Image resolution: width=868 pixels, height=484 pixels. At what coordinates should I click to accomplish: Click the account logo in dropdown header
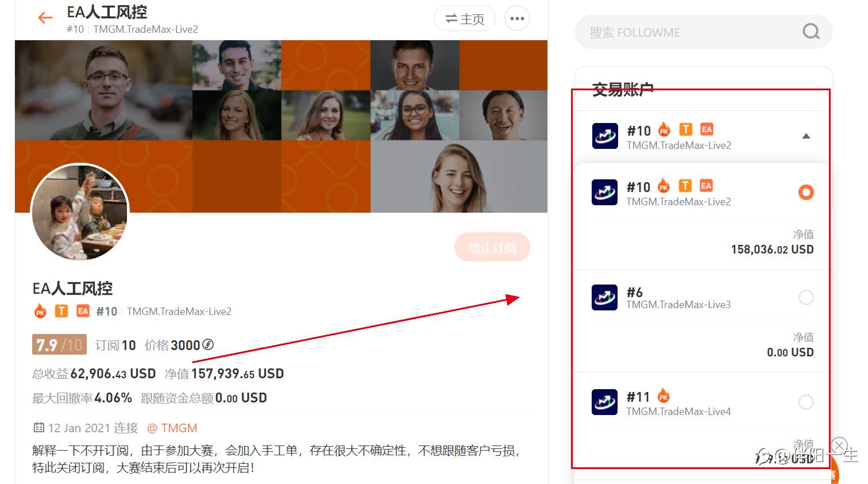[x=605, y=136]
